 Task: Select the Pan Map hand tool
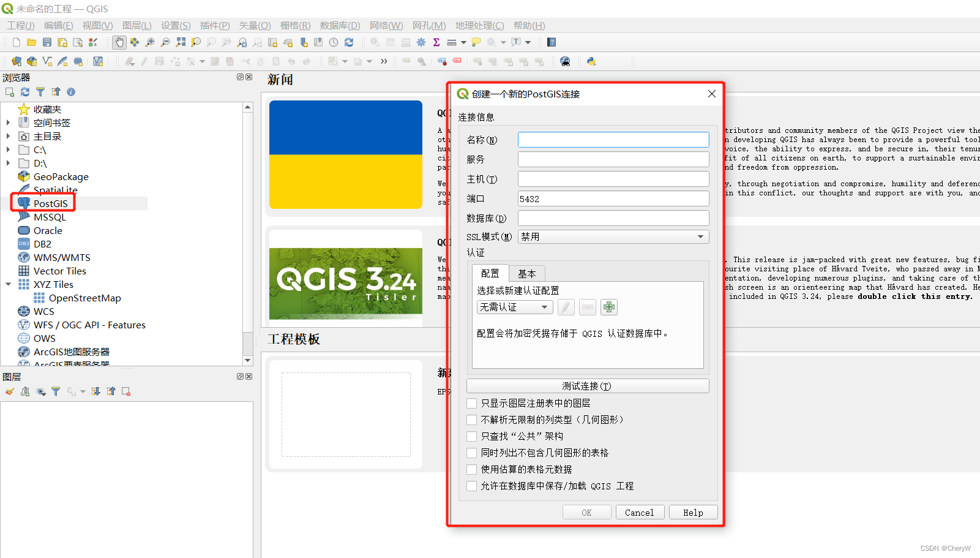click(x=119, y=42)
